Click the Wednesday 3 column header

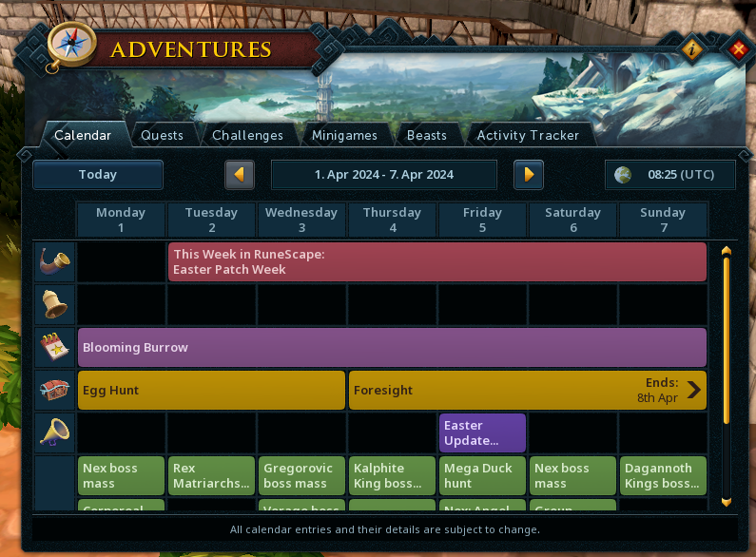coord(301,220)
